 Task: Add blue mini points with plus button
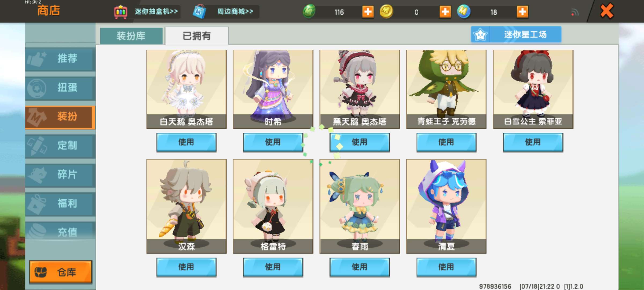[x=522, y=12]
